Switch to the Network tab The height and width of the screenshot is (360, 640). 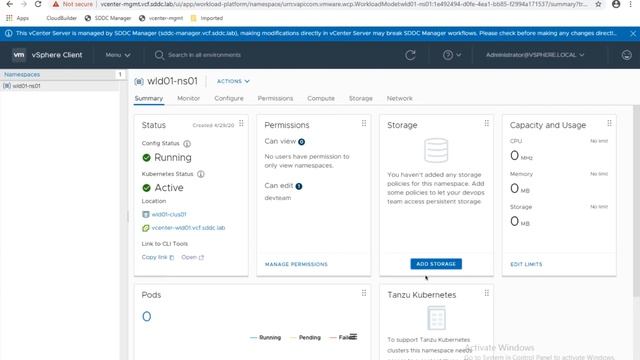pos(399,98)
